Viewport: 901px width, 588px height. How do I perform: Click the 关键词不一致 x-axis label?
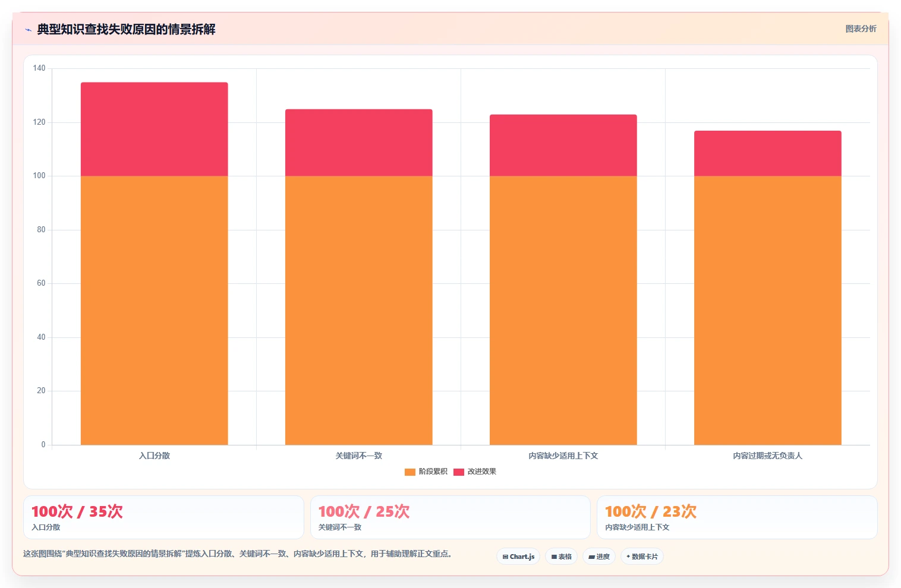(359, 456)
